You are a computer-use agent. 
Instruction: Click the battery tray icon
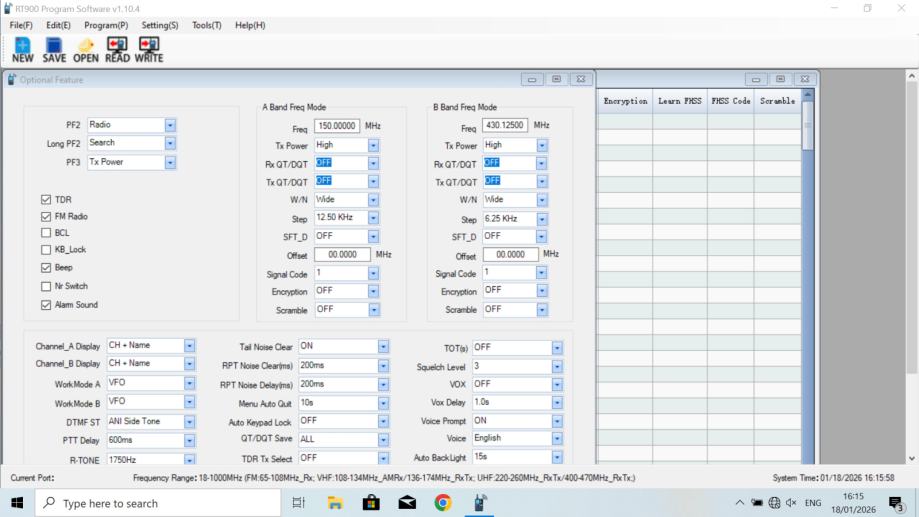[757, 502]
